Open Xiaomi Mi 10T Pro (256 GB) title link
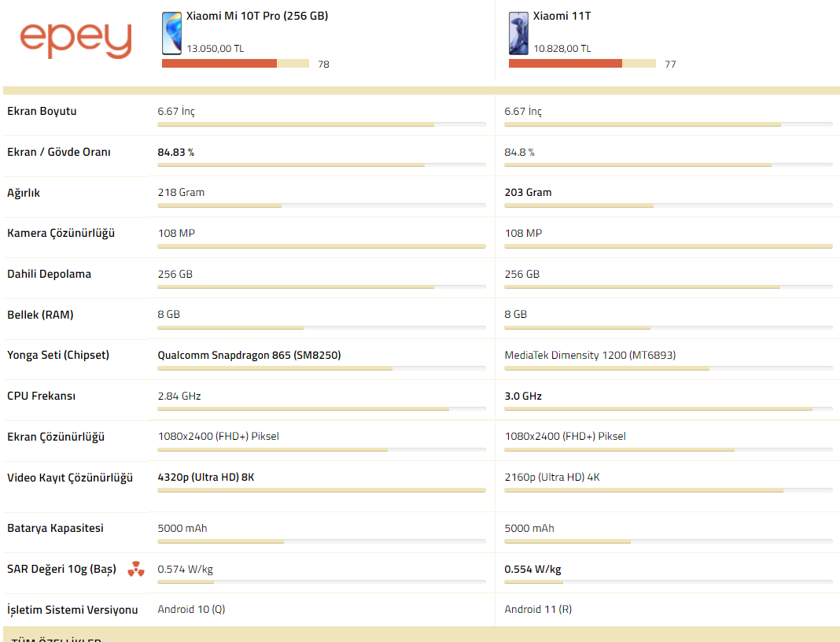 point(257,16)
